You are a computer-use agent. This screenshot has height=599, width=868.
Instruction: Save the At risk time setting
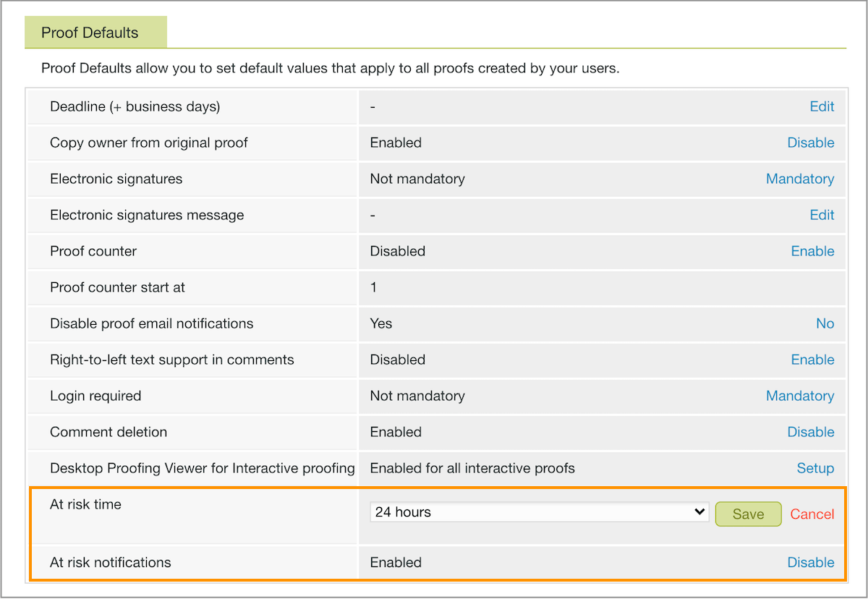pyautogui.click(x=748, y=514)
